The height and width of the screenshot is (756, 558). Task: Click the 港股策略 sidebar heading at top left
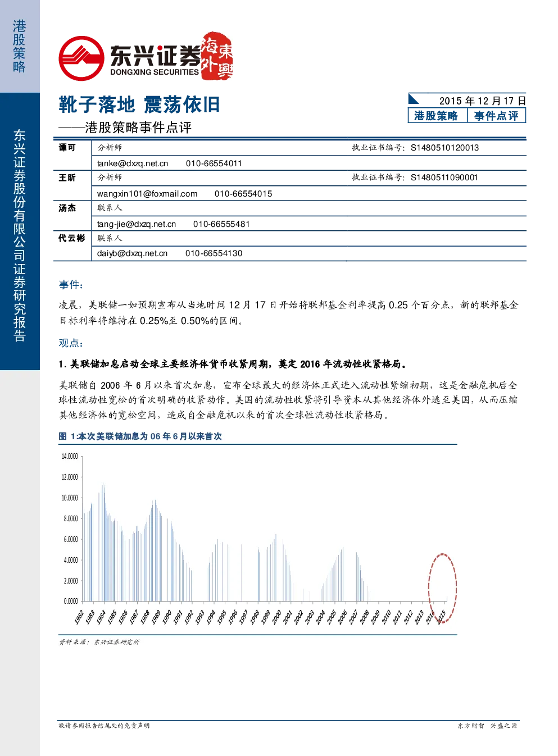pos(20,46)
